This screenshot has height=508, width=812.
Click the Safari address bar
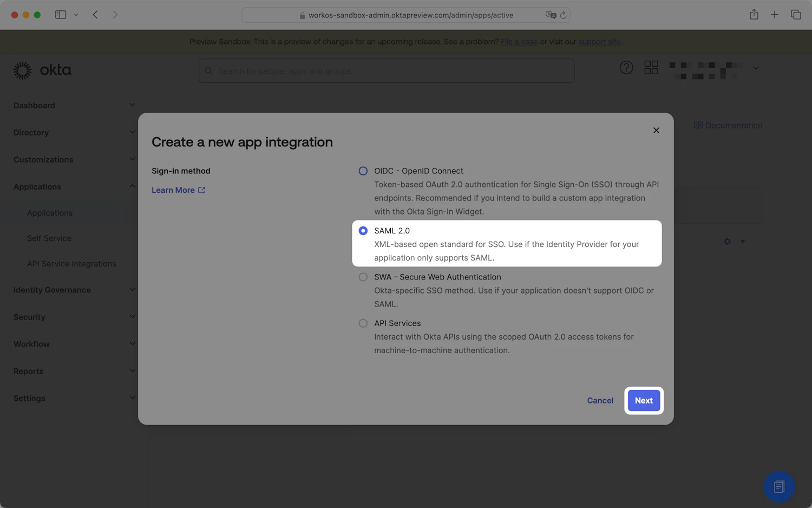(405, 15)
